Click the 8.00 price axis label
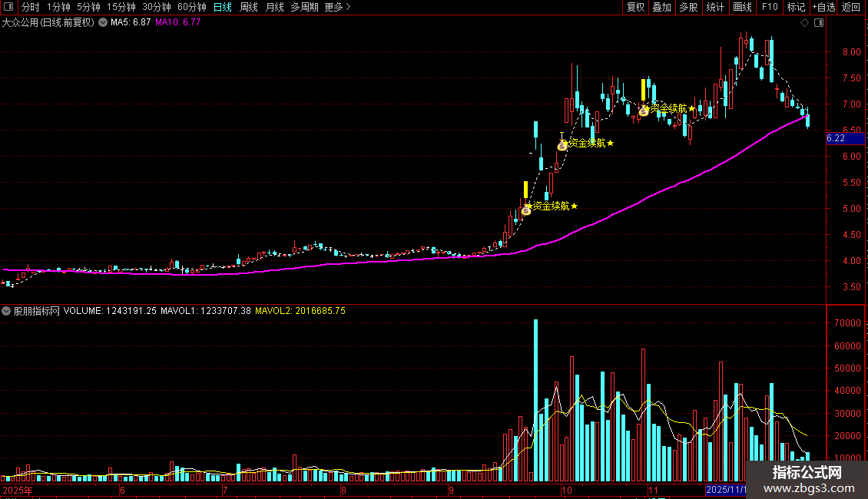 click(x=851, y=52)
